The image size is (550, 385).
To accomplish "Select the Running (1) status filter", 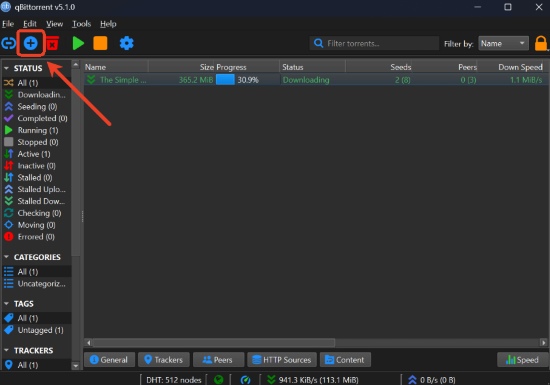I will point(36,130).
